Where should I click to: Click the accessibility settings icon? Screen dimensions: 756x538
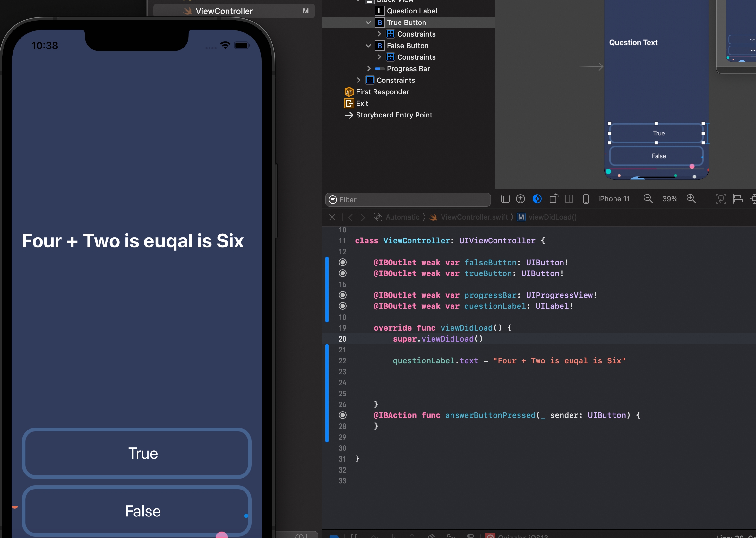520,199
